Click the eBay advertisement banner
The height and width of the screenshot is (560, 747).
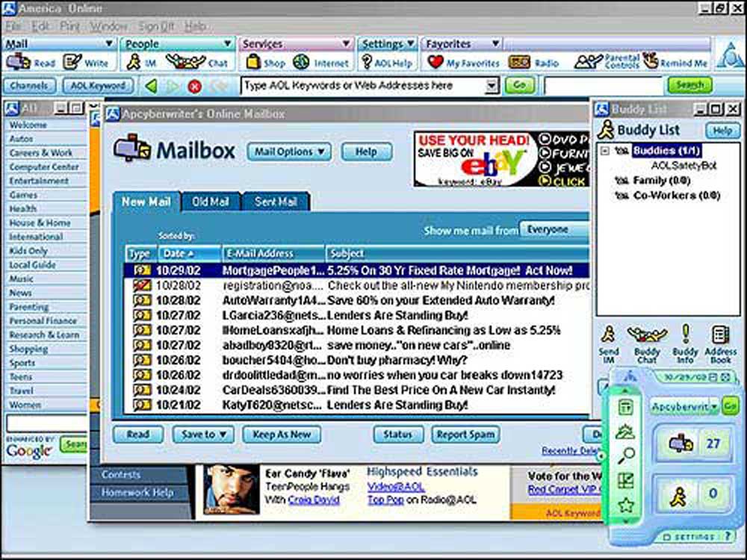click(502, 159)
